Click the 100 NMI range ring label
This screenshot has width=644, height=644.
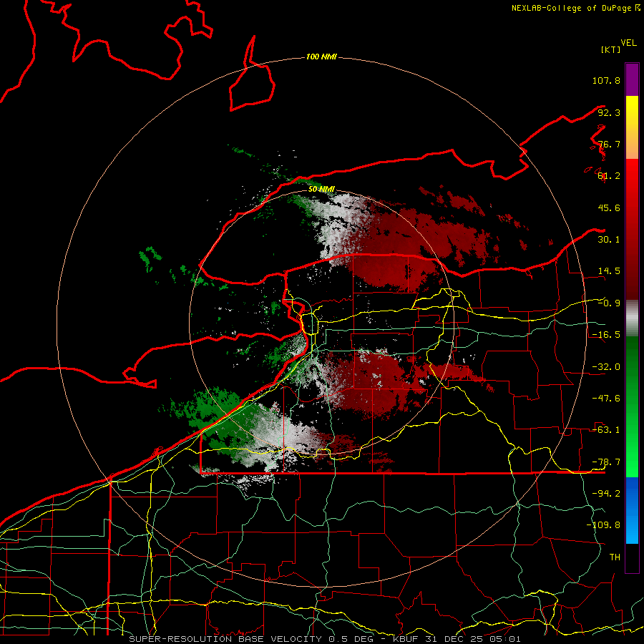pyautogui.click(x=321, y=57)
